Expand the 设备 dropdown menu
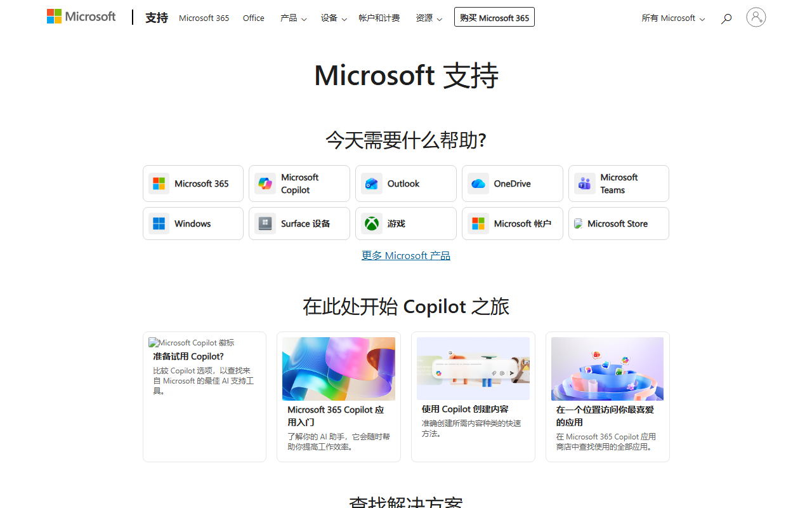Screen dimensions: 812x508 pos(334,18)
